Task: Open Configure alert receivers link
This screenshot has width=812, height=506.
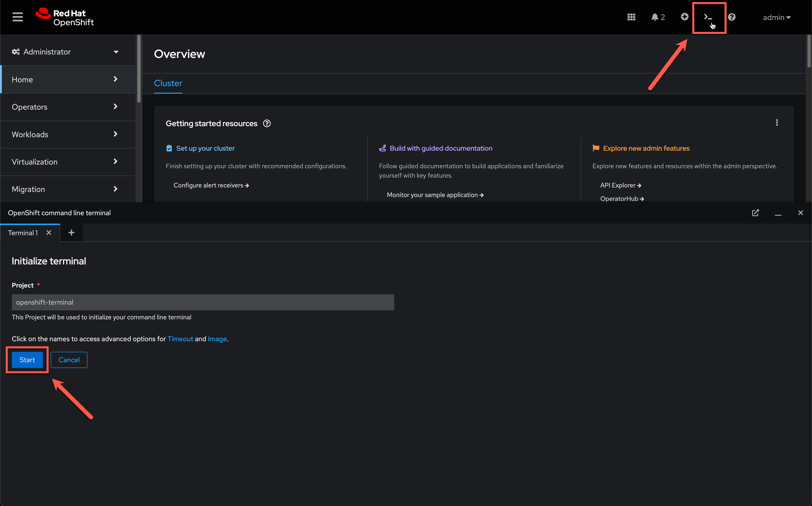Action: point(211,185)
